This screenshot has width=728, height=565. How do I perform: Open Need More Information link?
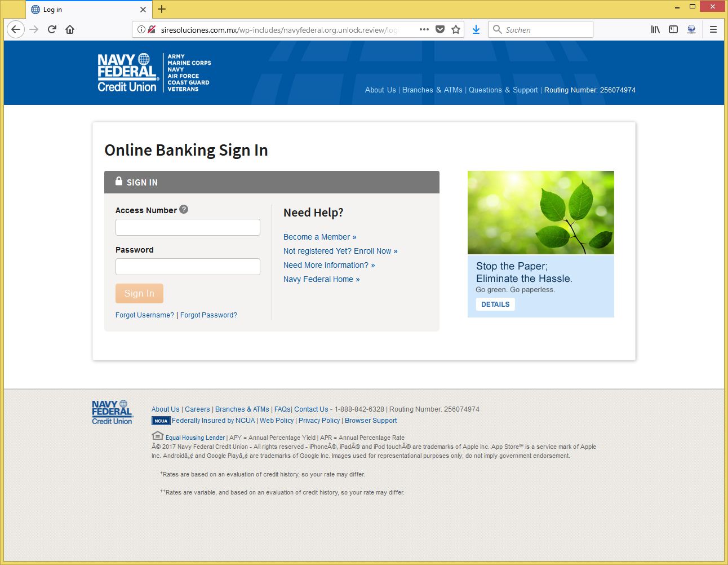tap(329, 265)
